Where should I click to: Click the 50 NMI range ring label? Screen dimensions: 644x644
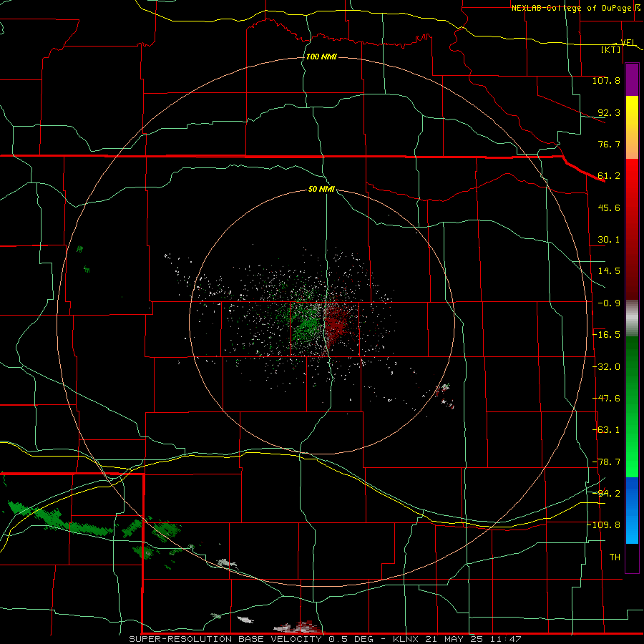321,189
